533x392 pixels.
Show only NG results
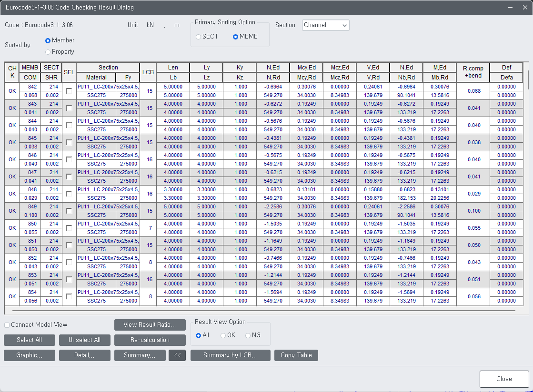248,334
